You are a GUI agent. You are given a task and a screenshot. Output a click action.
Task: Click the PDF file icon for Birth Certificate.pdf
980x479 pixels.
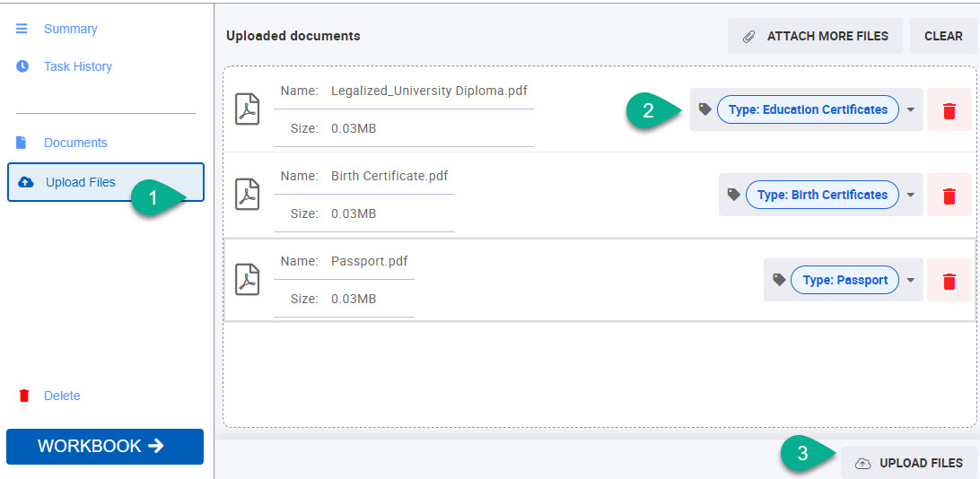pos(247,195)
